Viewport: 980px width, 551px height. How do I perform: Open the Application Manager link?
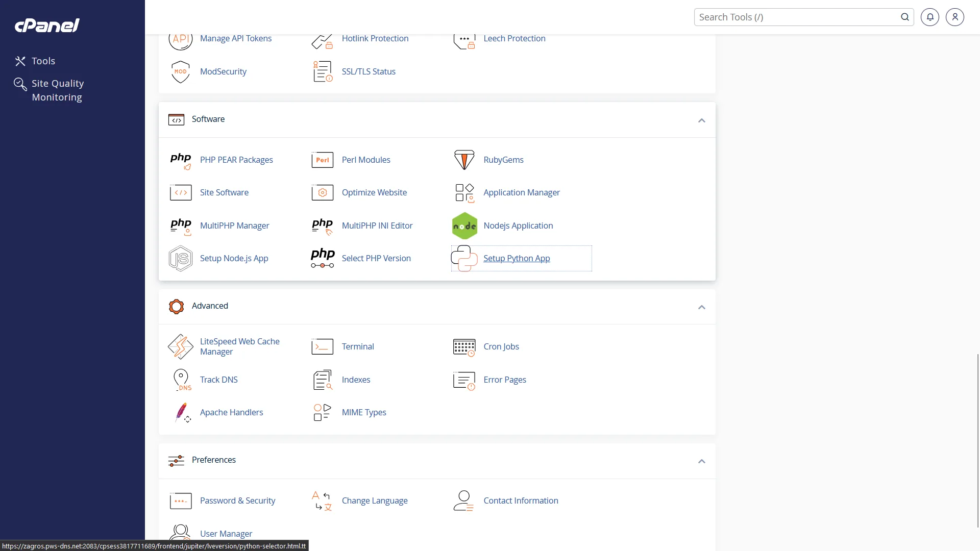[522, 192]
